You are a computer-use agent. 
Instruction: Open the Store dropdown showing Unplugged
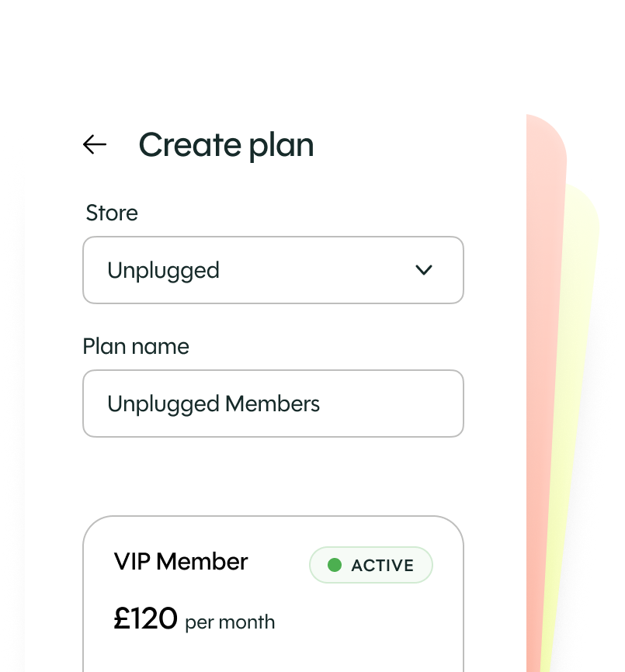click(273, 270)
